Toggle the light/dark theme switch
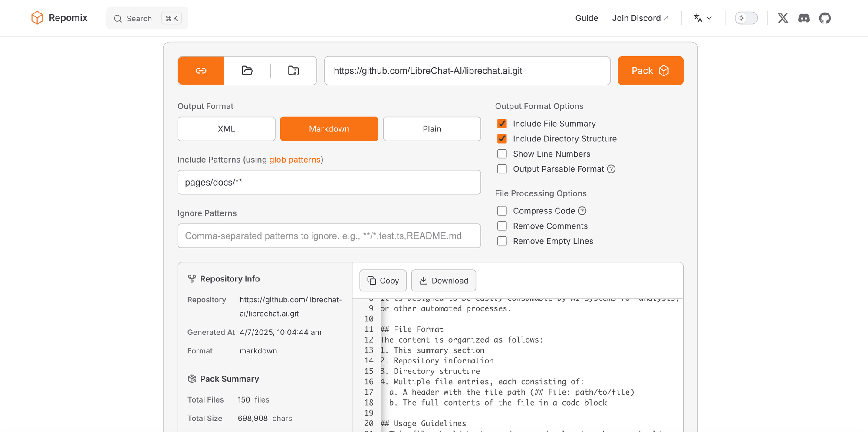 coord(746,18)
